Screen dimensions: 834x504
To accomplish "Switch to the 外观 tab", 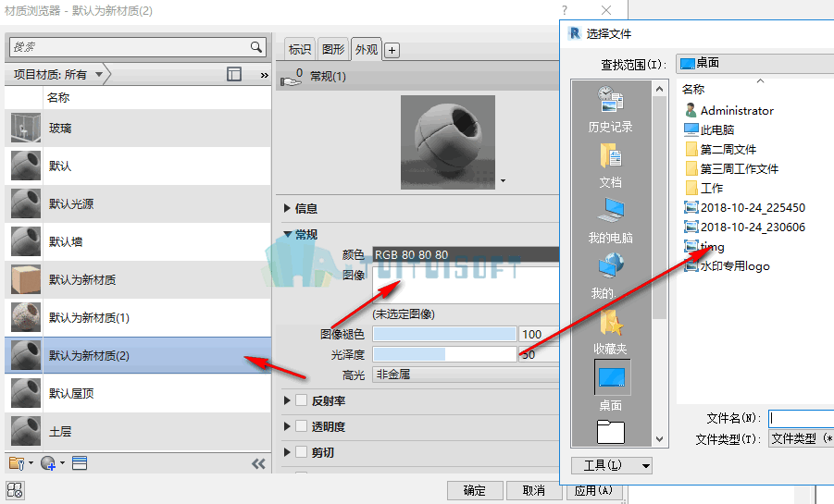I will tap(367, 49).
